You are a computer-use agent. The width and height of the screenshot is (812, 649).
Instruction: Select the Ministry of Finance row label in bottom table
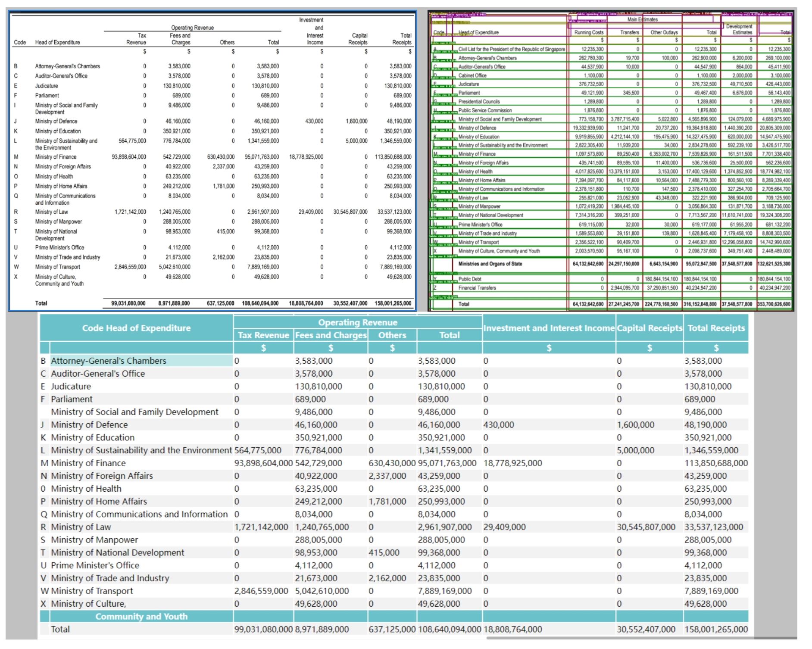[88, 463]
